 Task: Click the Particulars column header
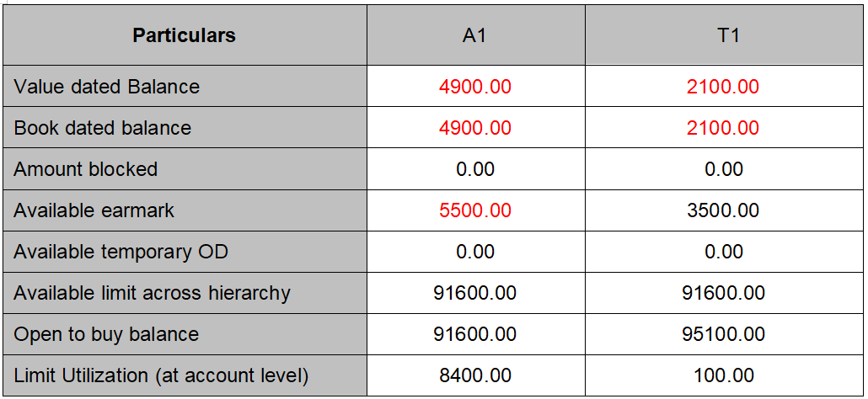184,35
